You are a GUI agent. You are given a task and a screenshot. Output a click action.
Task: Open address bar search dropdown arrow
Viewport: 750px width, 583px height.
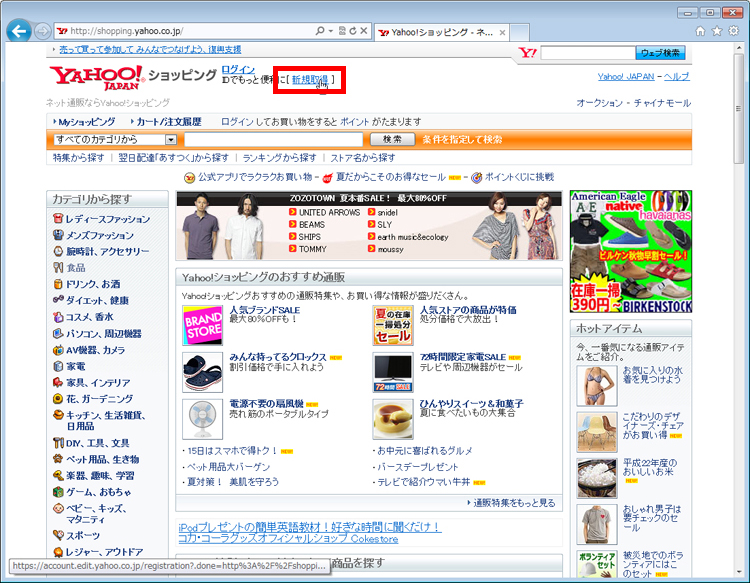pos(331,31)
